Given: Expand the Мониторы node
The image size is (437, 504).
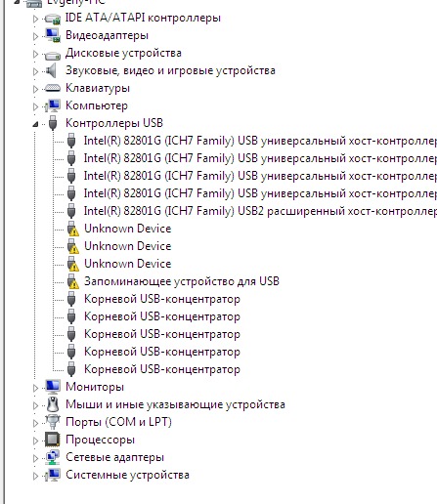Looking at the screenshot, I should coord(35,388).
